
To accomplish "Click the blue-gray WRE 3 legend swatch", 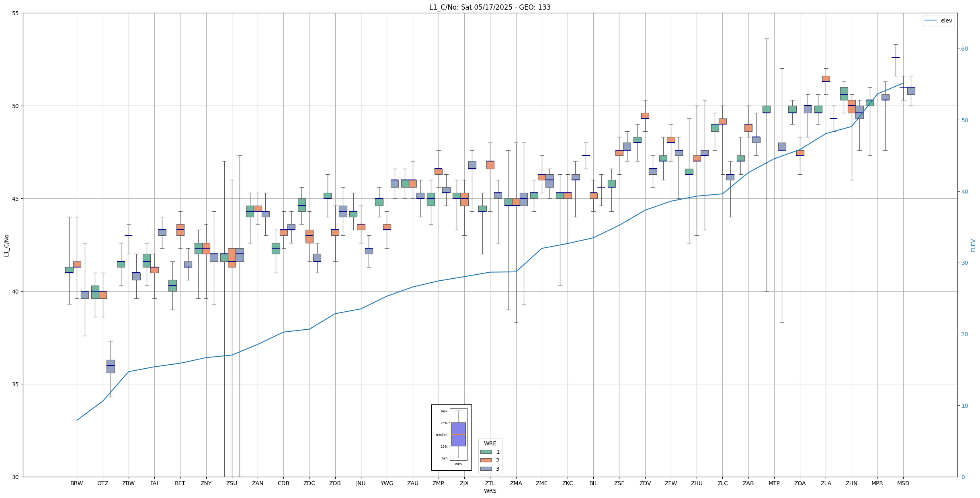I will [486, 469].
